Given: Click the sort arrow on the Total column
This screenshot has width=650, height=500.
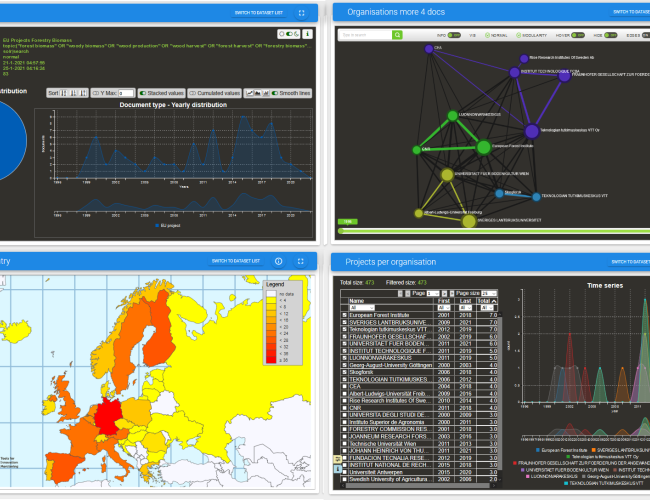Looking at the screenshot, I should [x=494, y=301].
